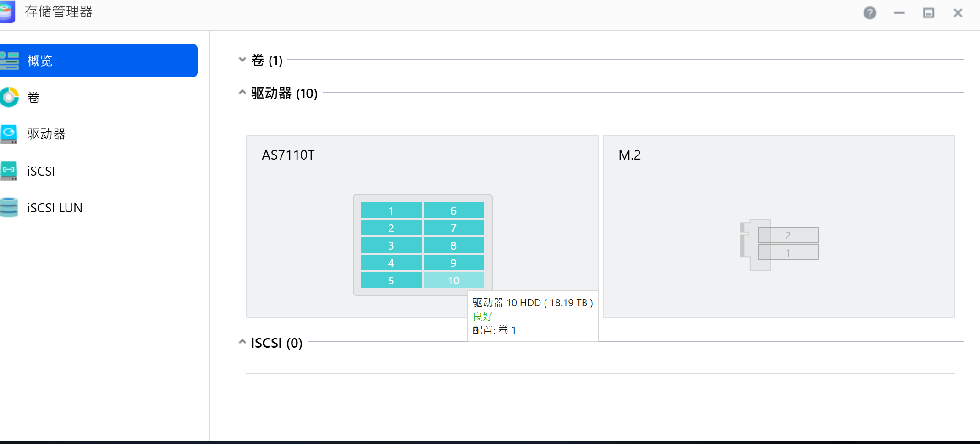This screenshot has width=980, height=444.
Task: Click the iSCSI sidebar icon
Action: click(x=9, y=171)
